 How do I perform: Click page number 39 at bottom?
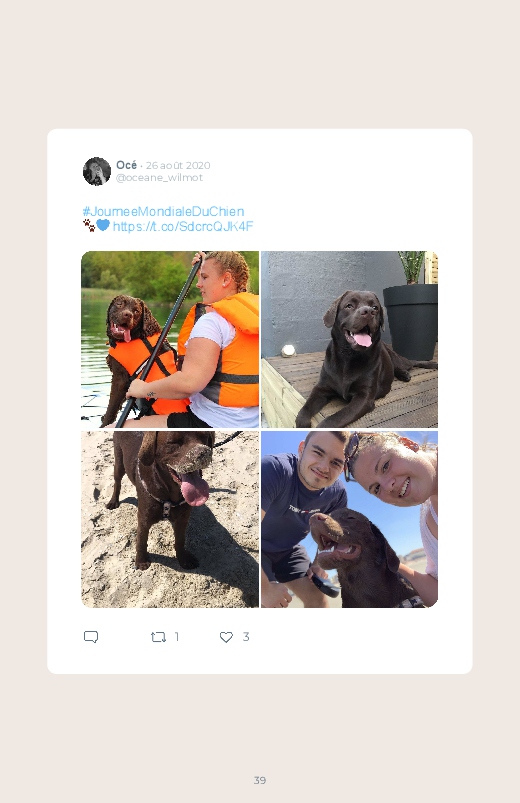click(260, 780)
